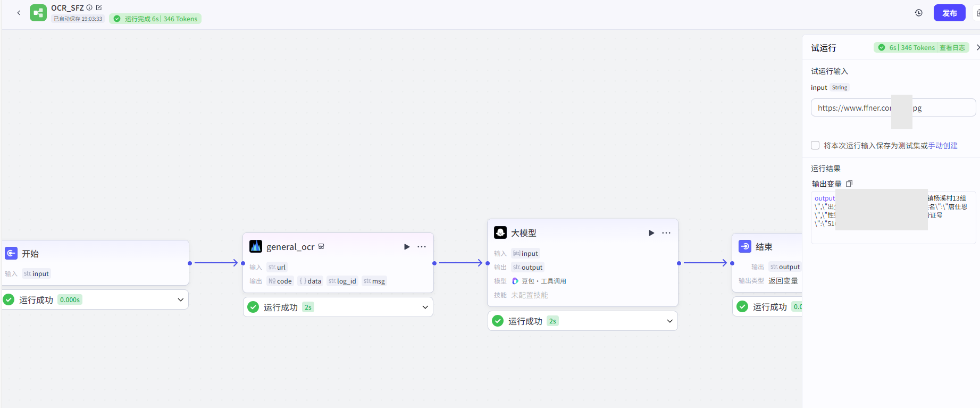Screen dimensions: 980x408
Task: Expand the 开始 node run result
Action: point(181,300)
